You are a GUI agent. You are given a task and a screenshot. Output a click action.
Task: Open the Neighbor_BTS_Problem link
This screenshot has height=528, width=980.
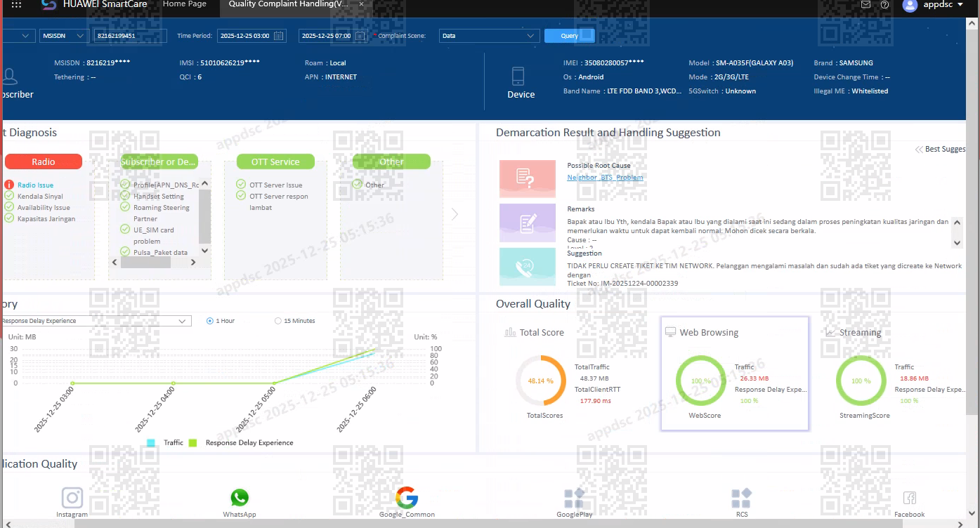coord(605,178)
